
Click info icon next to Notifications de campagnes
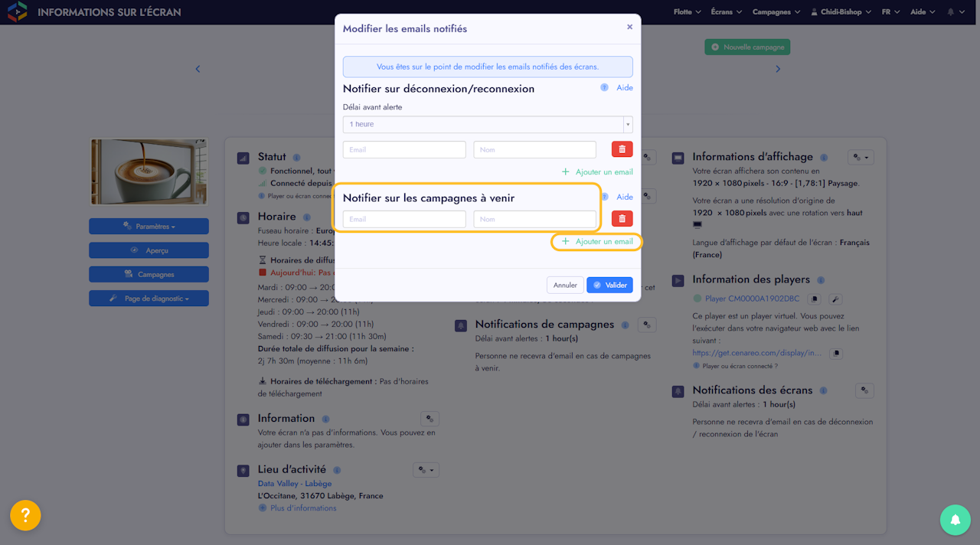(x=625, y=325)
